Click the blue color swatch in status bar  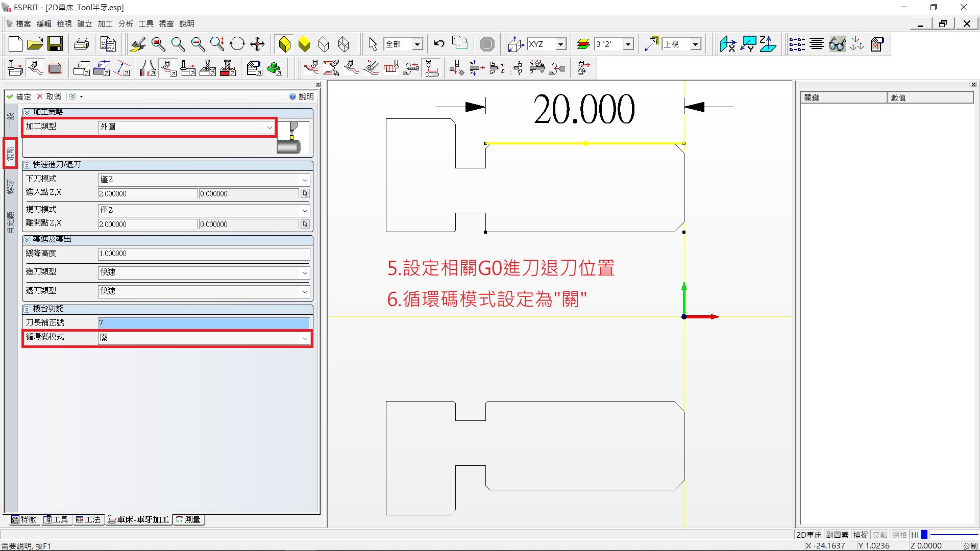pos(924,535)
